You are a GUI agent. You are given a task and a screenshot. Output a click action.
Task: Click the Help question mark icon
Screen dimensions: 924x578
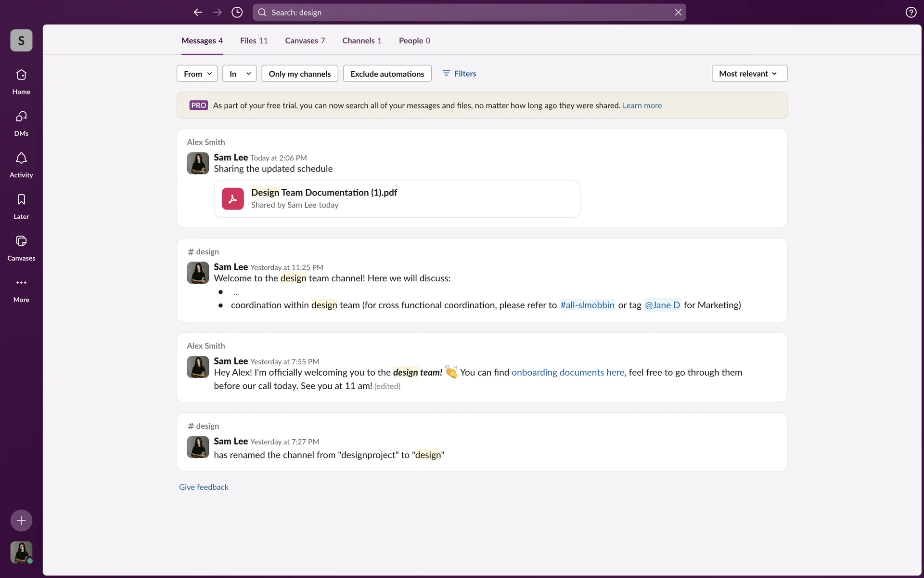pos(911,13)
